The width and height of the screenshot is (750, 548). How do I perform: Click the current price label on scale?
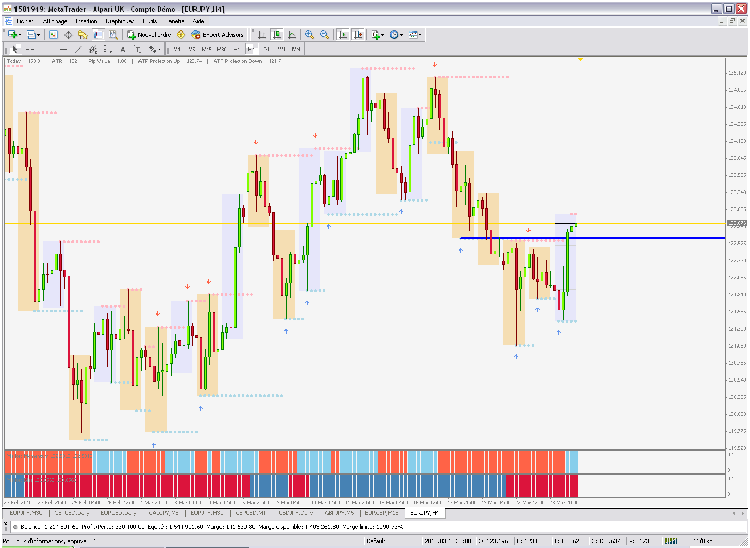(737, 223)
